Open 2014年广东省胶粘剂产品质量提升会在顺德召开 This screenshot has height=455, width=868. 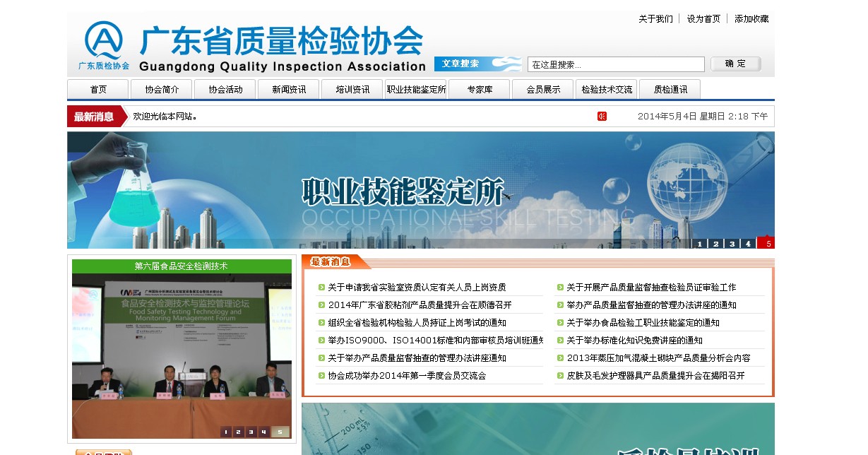click(420, 305)
